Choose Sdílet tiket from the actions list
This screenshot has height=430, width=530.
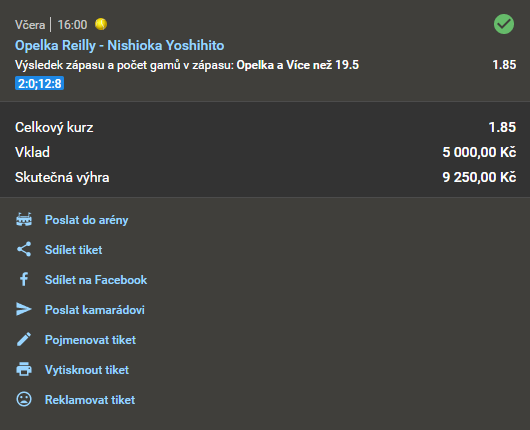point(73,250)
